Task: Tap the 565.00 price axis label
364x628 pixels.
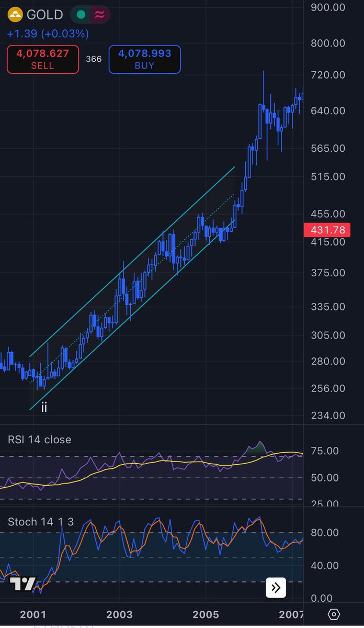Action: [x=327, y=148]
